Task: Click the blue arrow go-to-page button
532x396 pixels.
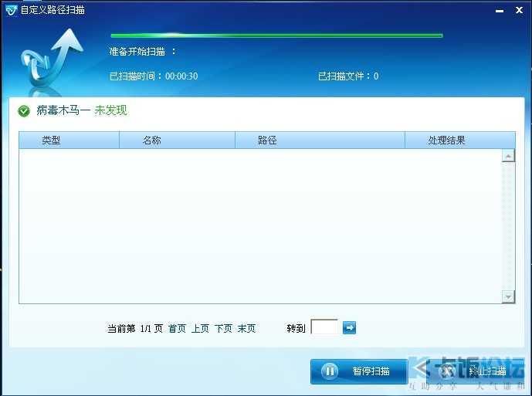Action: (349, 328)
